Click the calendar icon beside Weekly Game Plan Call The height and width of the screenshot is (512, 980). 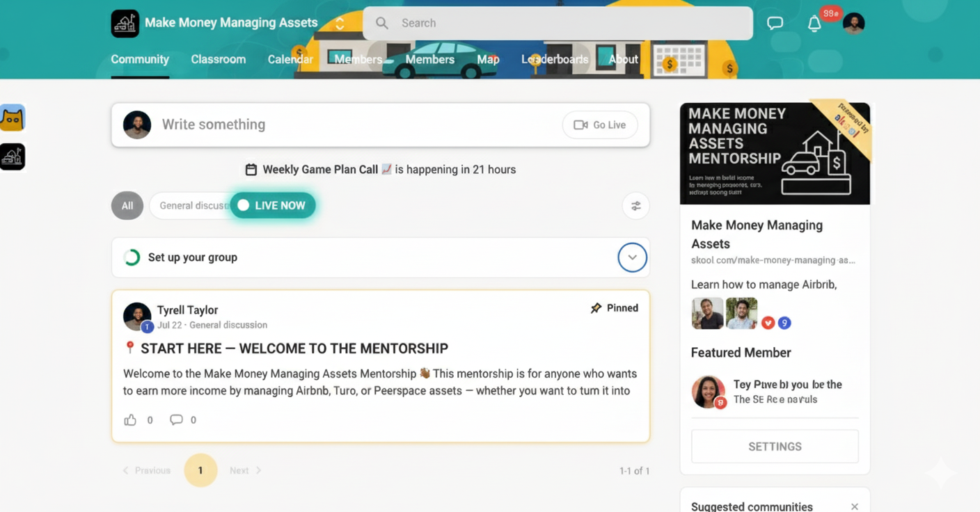click(251, 169)
